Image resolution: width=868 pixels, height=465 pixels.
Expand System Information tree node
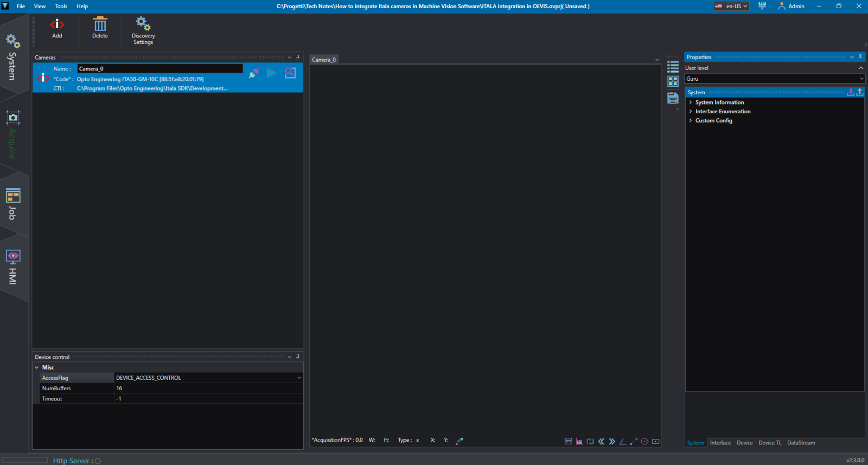click(691, 102)
